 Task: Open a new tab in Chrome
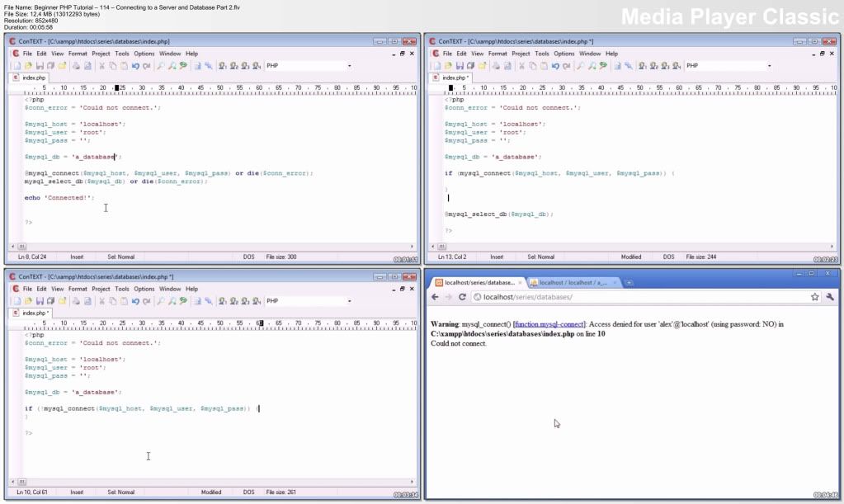point(629,282)
